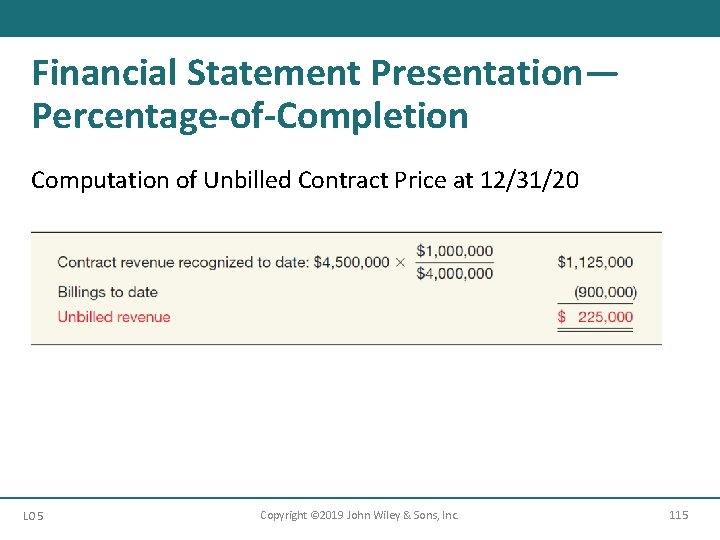720x540 pixels.
Task: Click the fraction line between the two amounts
Action: (454, 262)
